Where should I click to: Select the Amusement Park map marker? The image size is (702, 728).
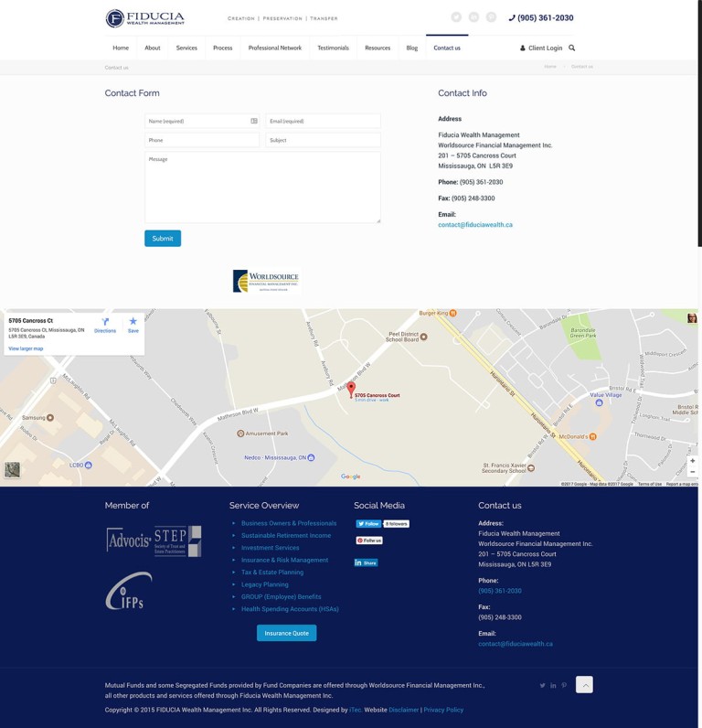(x=240, y=434)
